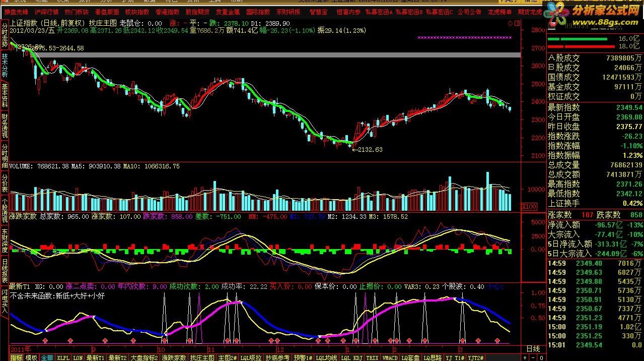Select the 上证换手 data row

pyautogui.click(x=595, y=203)
